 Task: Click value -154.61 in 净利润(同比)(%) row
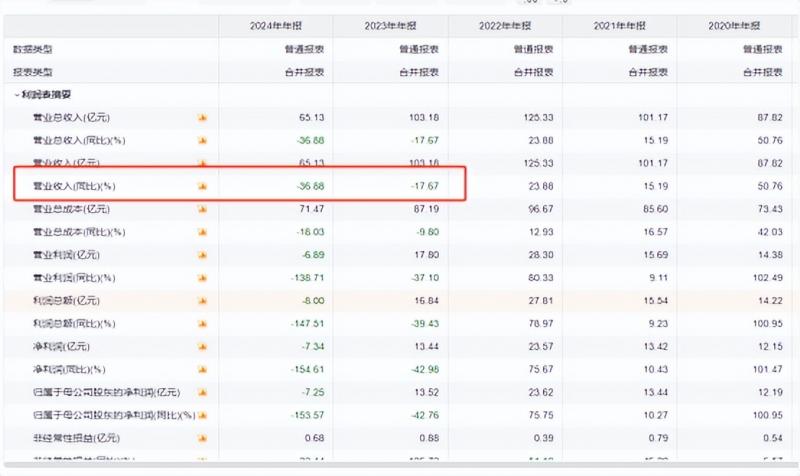pyautogui.click(x=308, y=369)
